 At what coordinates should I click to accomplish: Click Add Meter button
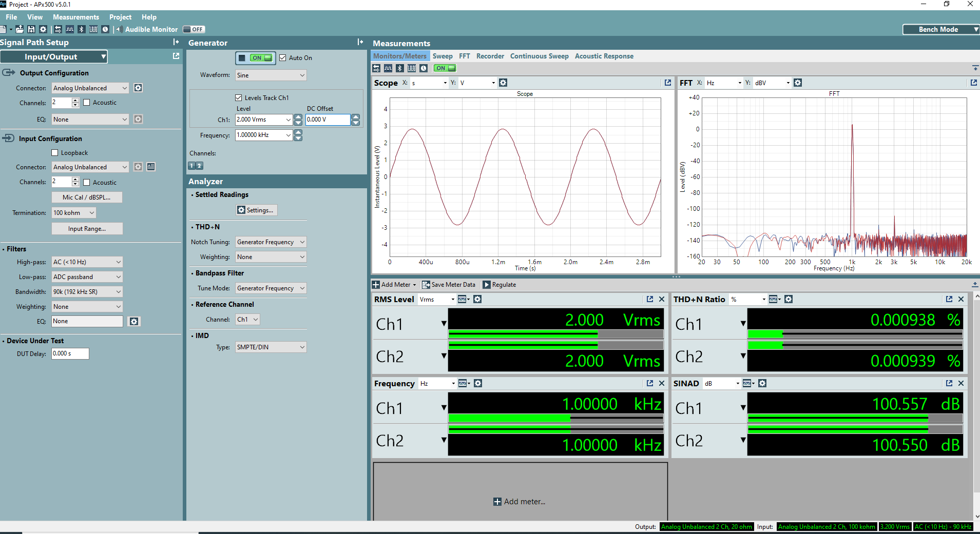tap(394, 285)
